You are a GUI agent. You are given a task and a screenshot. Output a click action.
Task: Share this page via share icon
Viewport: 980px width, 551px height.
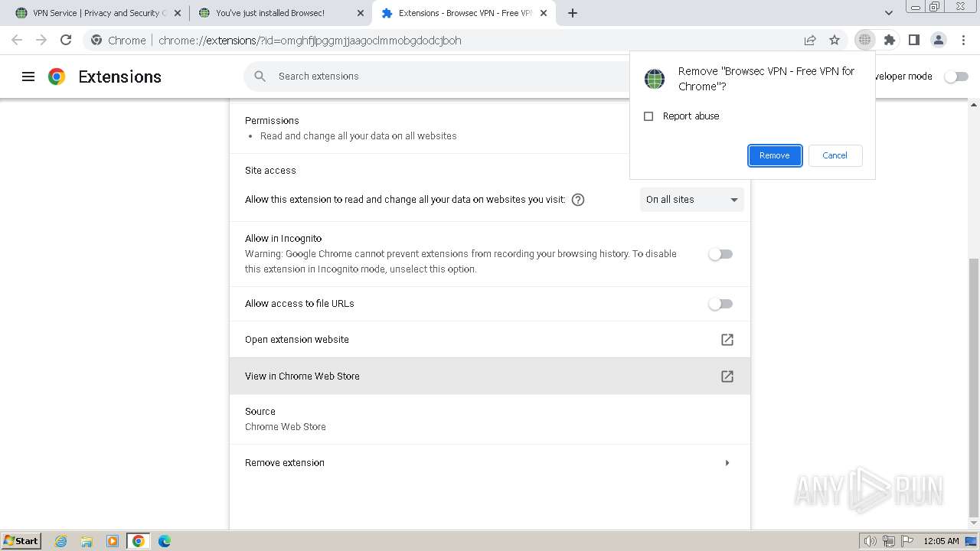coord(810,40)
